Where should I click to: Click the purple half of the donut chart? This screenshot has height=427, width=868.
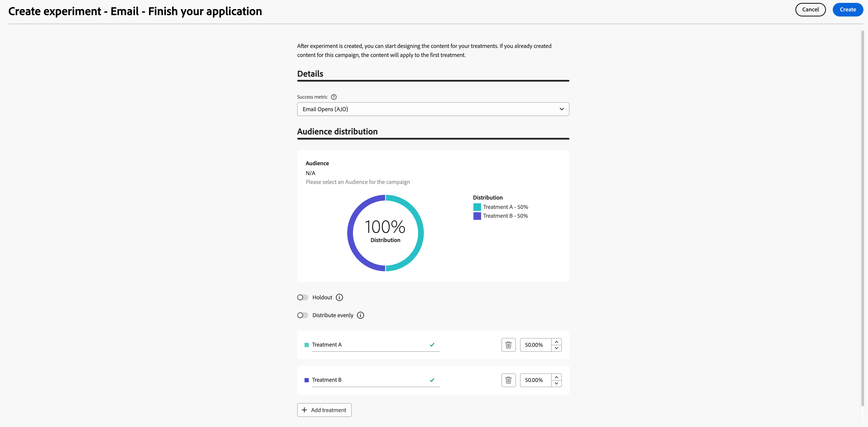(350, 233)
